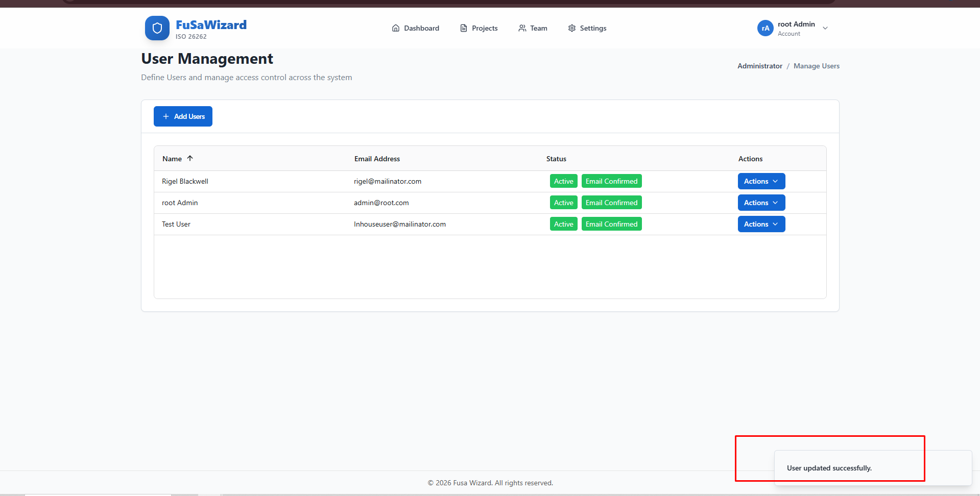This screenshot has height=496, width=980.
Task: Click the Name column sort arrow
Action: pyautogui.click(x=190, y=159)
